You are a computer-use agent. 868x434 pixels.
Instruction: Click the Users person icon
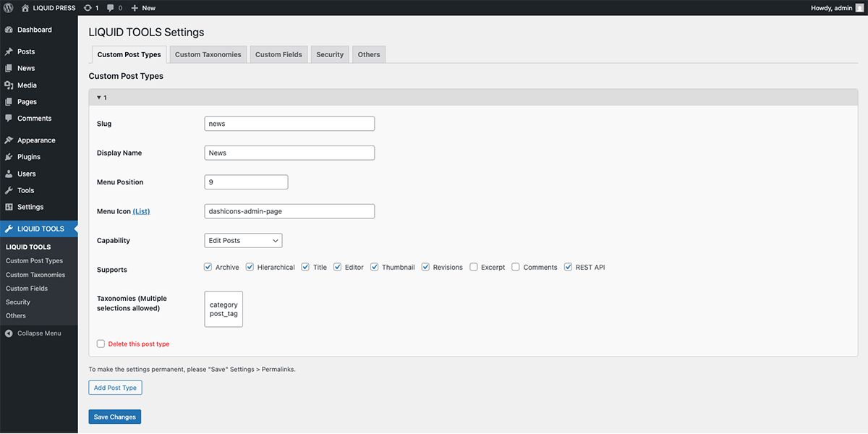pyautogui.click(x=9, y=174)
